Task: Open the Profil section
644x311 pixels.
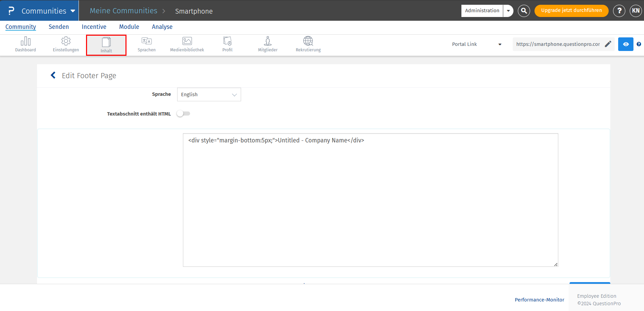Action: tap(227, 44)
